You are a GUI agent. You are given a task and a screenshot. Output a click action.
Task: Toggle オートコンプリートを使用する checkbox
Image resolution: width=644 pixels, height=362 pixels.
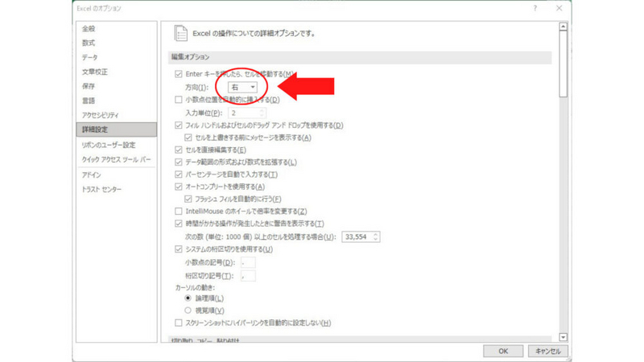tap(178, 187)
